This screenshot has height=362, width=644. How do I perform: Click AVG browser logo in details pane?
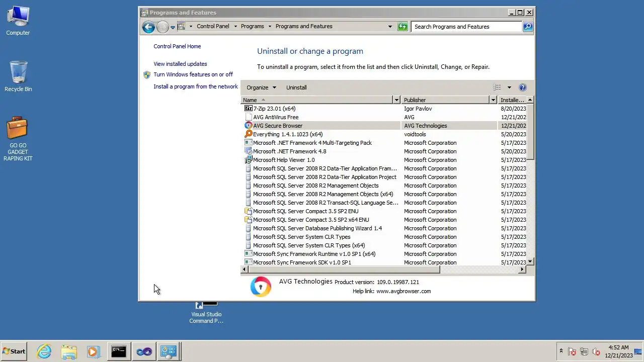[x=261, y=287]
